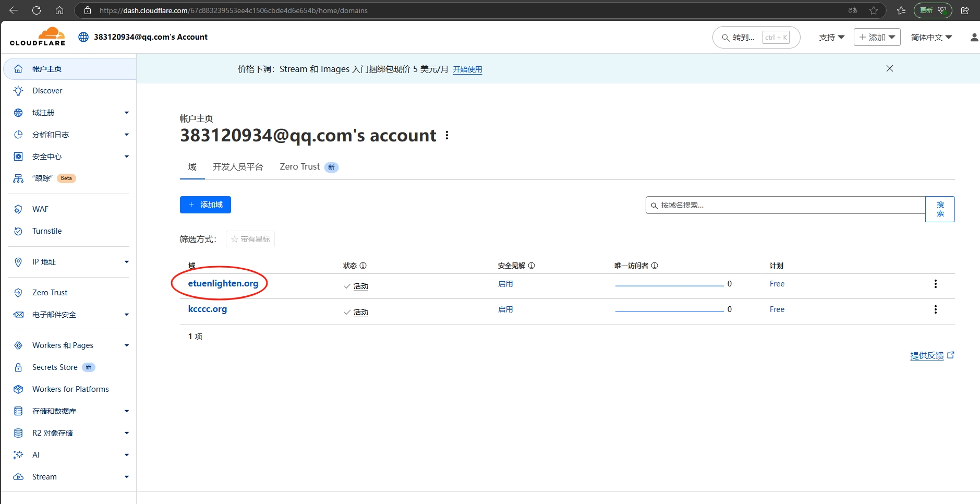Open kcccc.org row actions menu
This screenshot has height=504, width=980.
936,309
